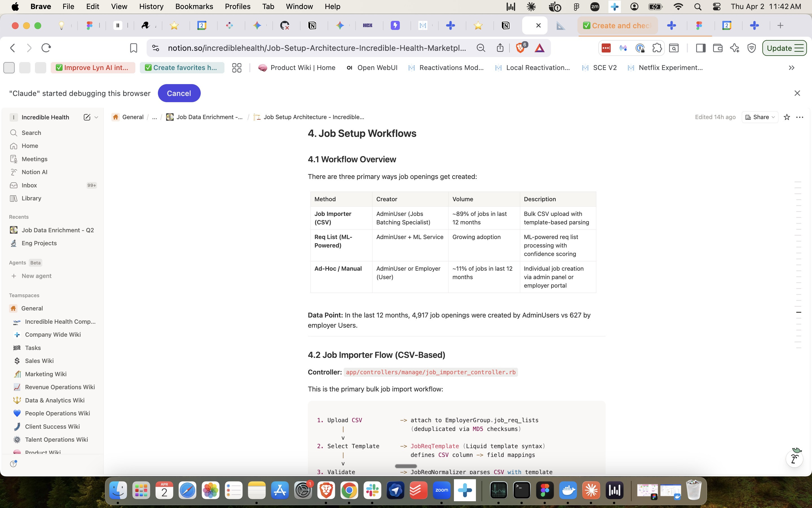The height and width of the screenshot is (508, 812).
Task: Click the browser back arrow
Action: 13,48
